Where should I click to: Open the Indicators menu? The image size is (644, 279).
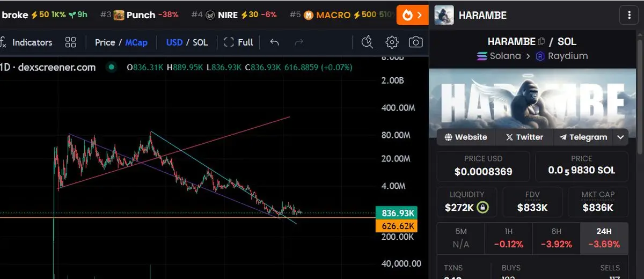(x=26, y=42)
